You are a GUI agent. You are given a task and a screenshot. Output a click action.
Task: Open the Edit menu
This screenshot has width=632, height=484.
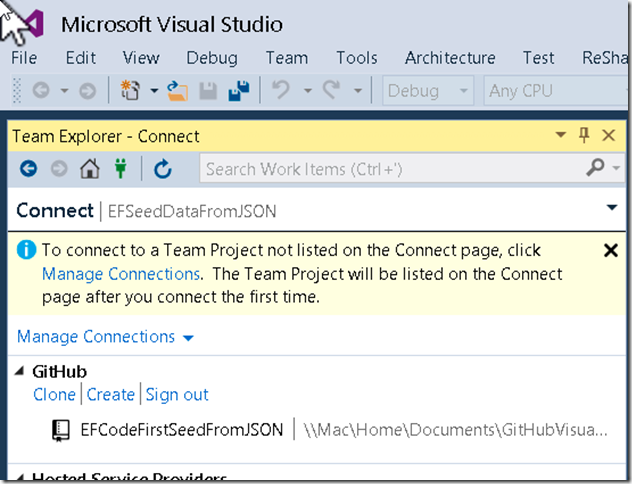pyautogui.click(x=81, y=58)
